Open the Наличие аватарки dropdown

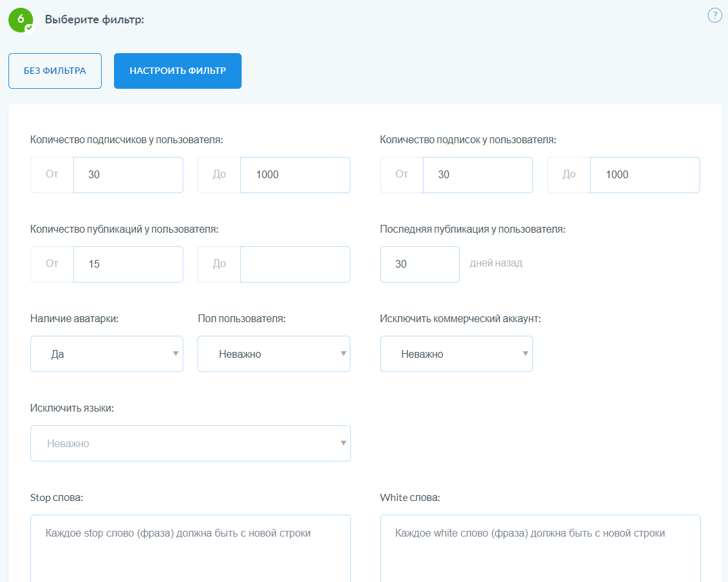(x=107, y=354)
